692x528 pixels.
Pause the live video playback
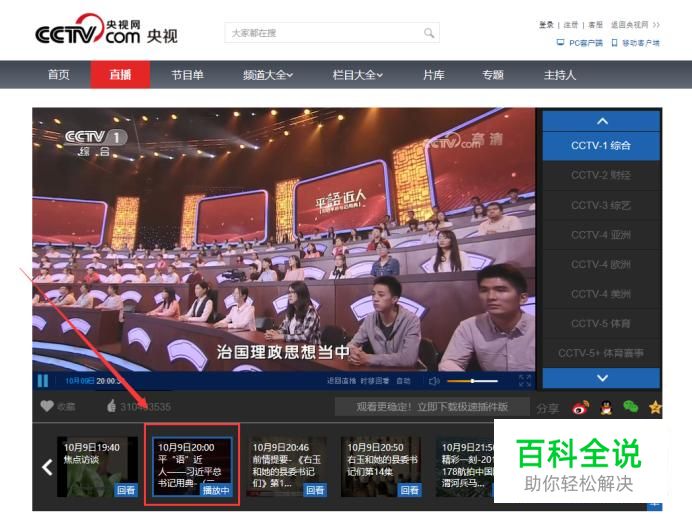click(43, 381)
